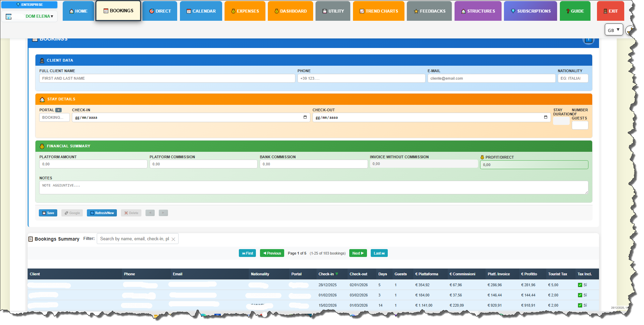
Task: Open the check-in date picker calendar icon
Action: 305,117
